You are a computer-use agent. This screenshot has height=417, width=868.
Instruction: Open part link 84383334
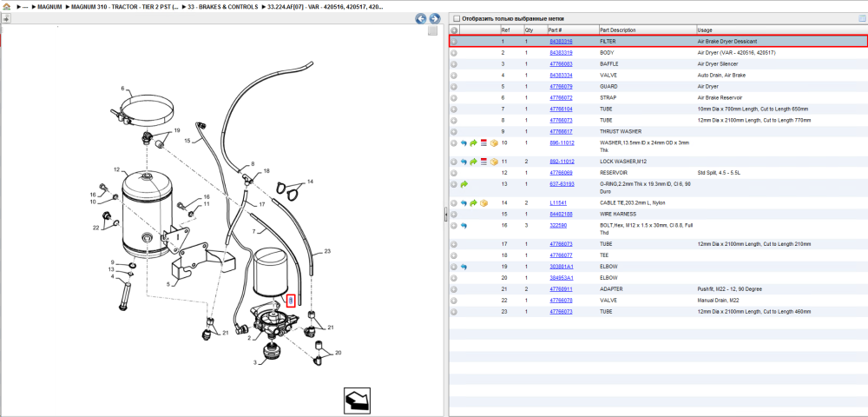tap(561, 76)
